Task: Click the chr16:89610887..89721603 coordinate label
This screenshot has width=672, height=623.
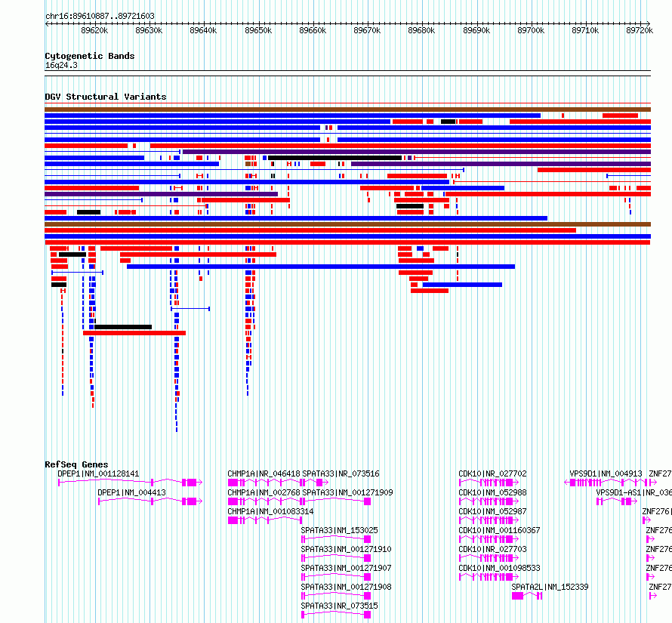Action: pos(100,16)
